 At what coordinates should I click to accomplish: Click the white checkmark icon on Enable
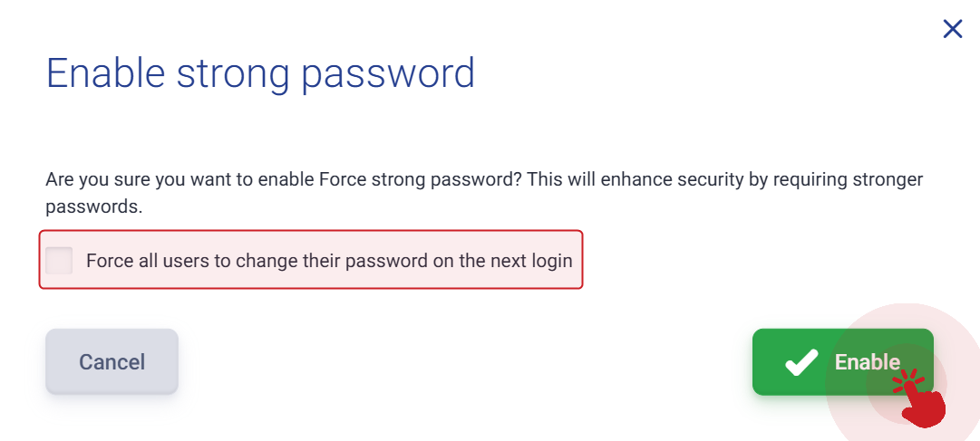[x=801, y=362]
